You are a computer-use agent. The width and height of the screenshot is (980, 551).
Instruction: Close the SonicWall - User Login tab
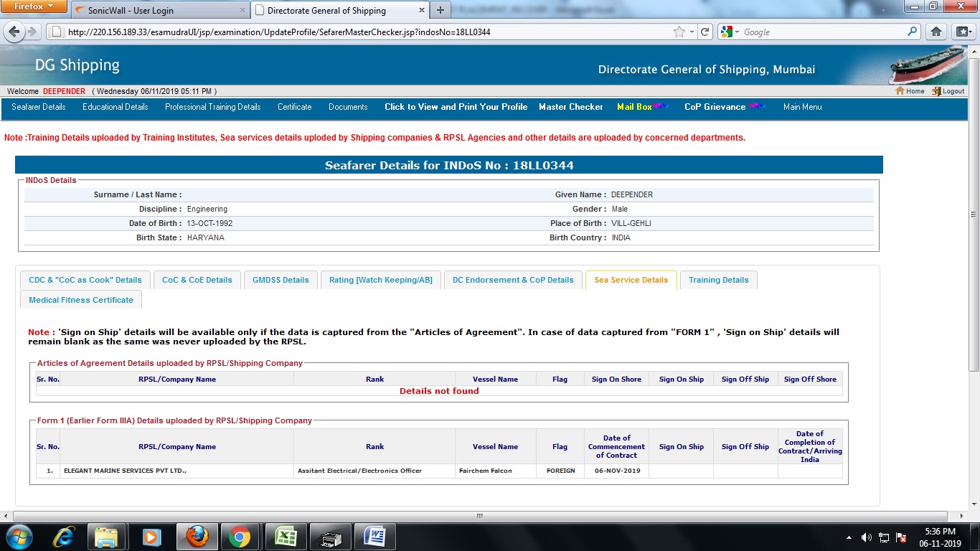tap(242, 11)
